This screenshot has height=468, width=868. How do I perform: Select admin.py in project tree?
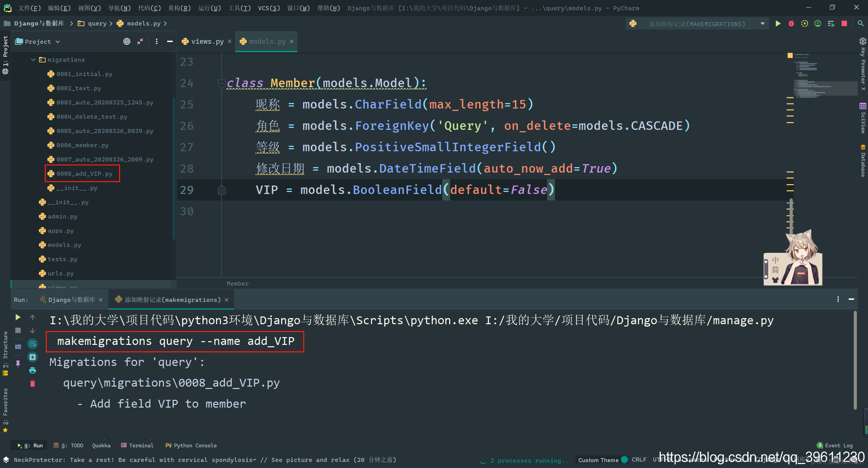(x=62, y=216)
